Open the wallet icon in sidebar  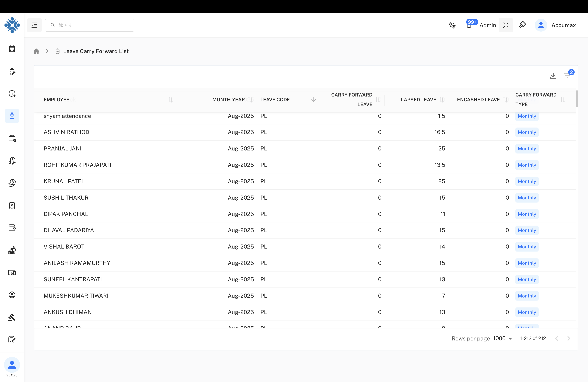click(x=12, y=228)
